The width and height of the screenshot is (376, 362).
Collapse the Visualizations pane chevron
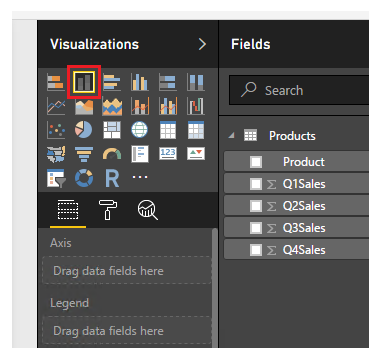[x=202, y=44]
